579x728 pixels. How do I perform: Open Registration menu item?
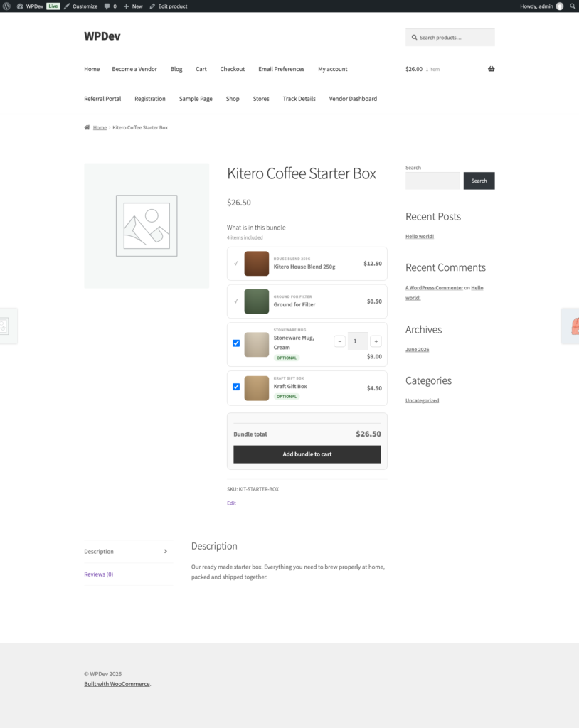tap(149, 99)
